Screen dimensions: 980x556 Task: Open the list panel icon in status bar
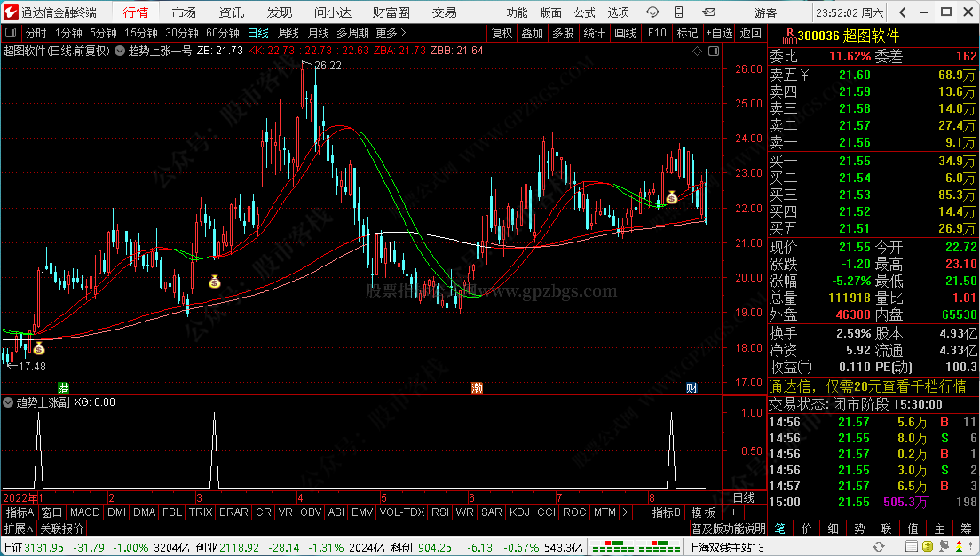[x=911, y=546]
